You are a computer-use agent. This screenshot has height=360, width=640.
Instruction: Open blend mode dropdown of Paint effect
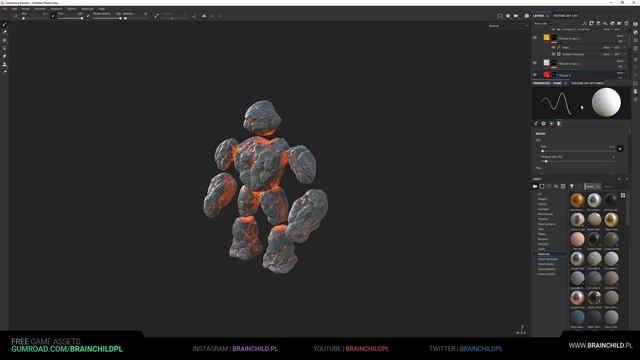pyautogui.click(x=607, y=47)
